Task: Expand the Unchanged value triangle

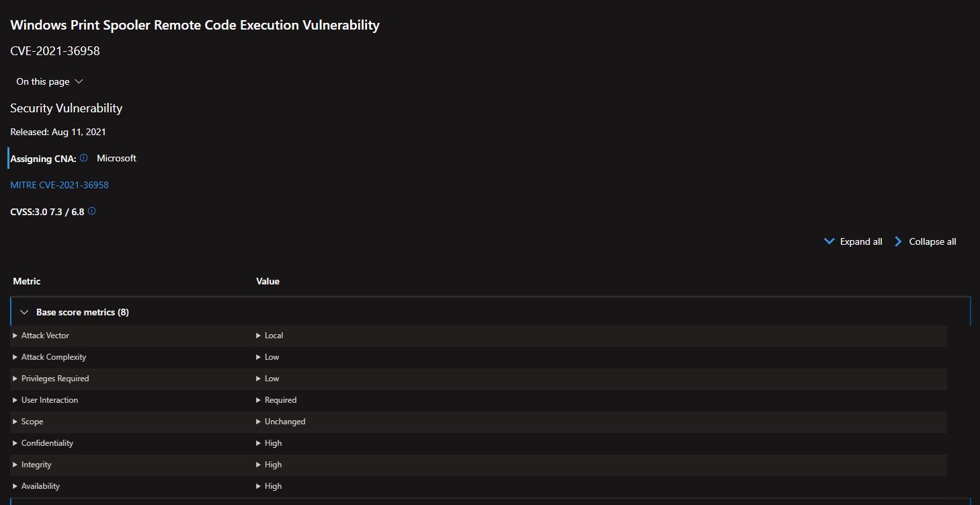Action: coord(259,422)
